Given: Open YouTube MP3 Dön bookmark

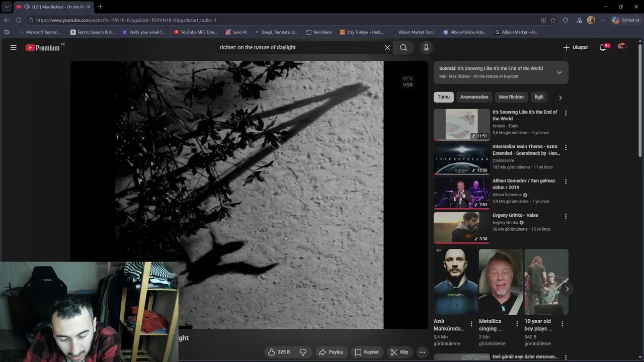Looking at the screenshot, I should tap(196, 32).
